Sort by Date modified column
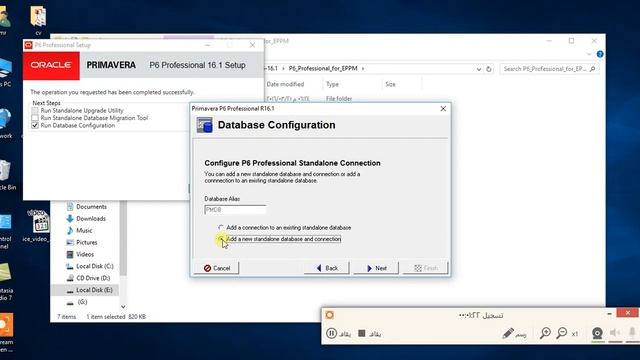Viewport: 640px width, 360px height. click(285, 84)
